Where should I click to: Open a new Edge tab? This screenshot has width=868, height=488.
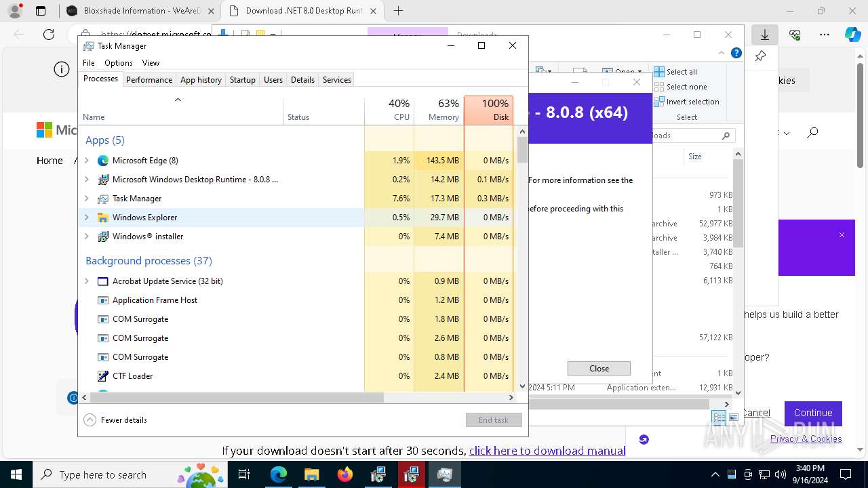(398, 11)
